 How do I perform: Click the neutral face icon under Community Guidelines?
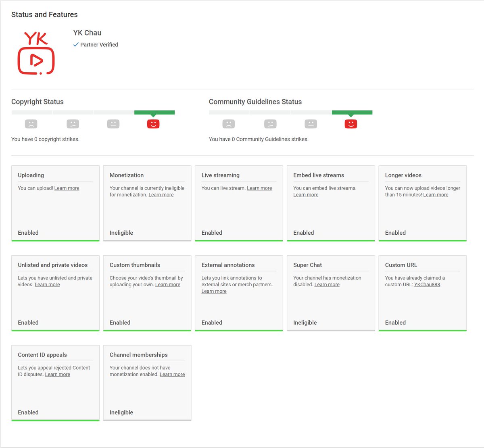pos(311,124)
